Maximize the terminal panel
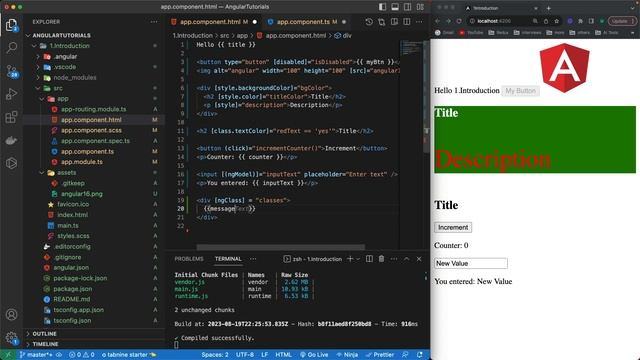Image resolution: width=640 pixels, height=360 pixels. (x=407, y=259)
